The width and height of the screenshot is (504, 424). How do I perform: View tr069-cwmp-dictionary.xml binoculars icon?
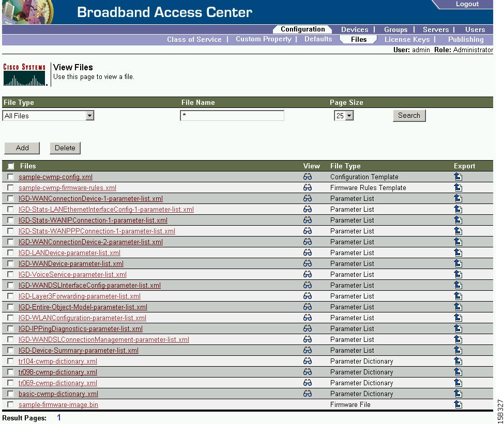[x=307, y=383]
